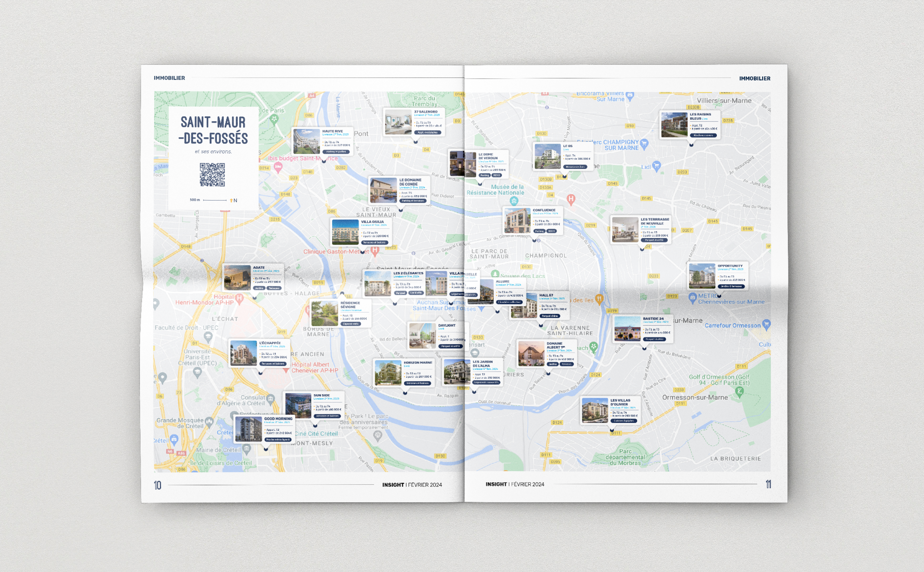Select the LES 2 ÉLÉGANTES card title
924x572 pixels.
coord(408,273)
